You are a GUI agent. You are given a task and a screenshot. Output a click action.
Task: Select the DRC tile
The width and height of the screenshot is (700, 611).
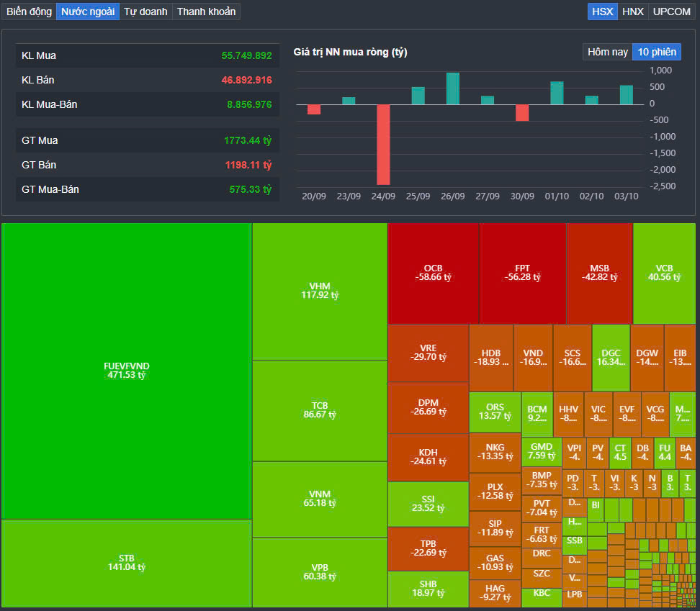coord(542,558)
